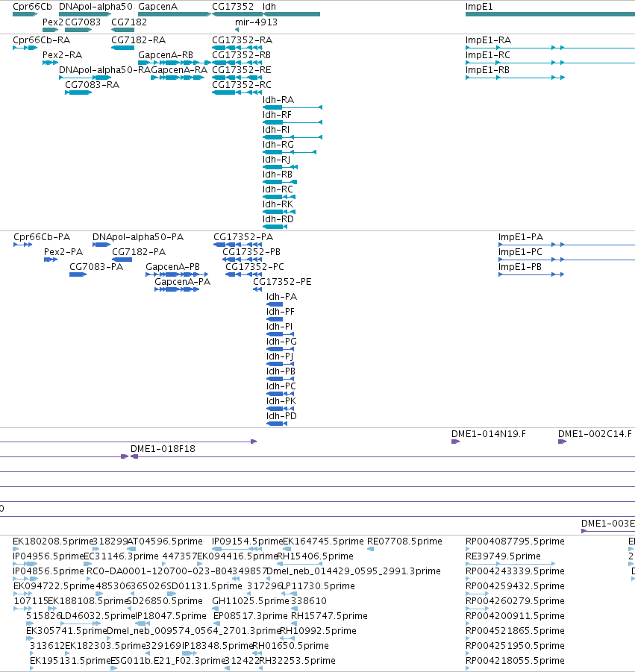Click the GapcenA-PB protein label
The width and height of the screenshot is (635, 672).
[173, 267]
